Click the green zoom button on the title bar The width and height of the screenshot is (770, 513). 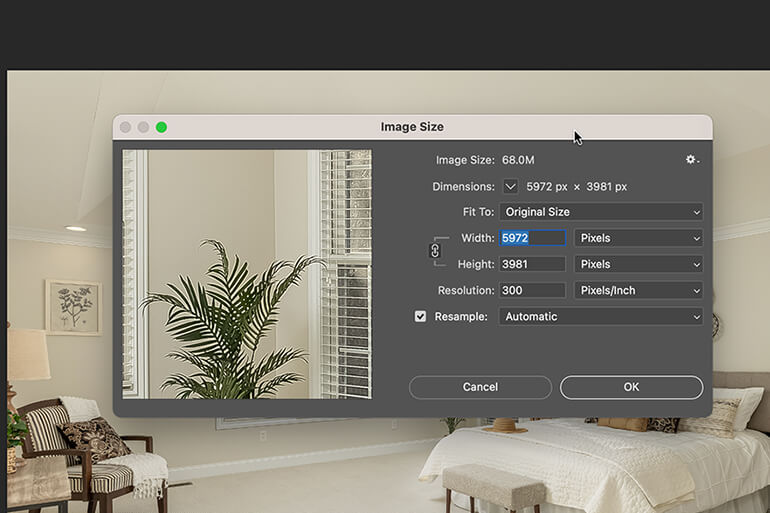[161, 127]
